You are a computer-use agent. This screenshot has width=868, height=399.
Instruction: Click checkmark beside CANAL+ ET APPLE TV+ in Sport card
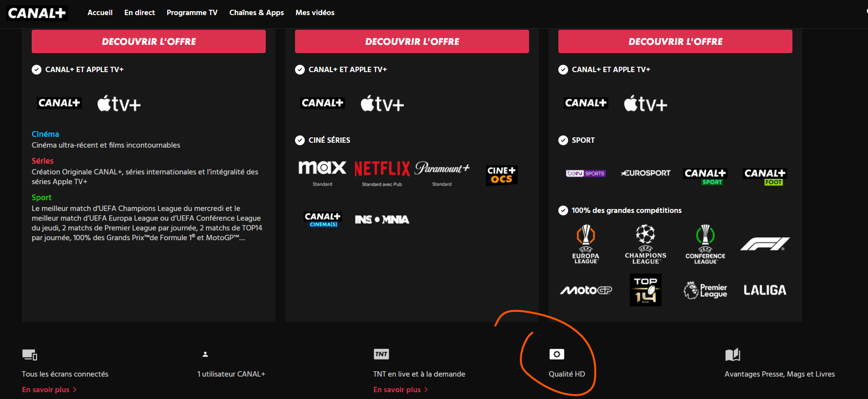pos(563,70)
